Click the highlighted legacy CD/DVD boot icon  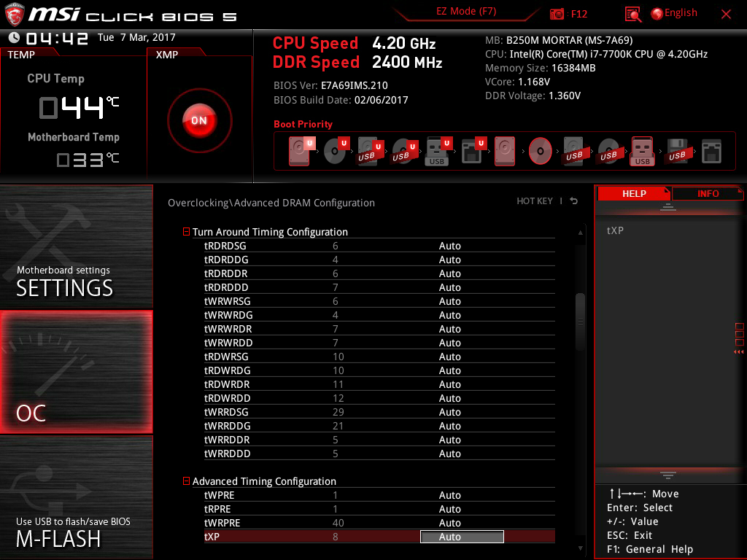click(540, 151)
